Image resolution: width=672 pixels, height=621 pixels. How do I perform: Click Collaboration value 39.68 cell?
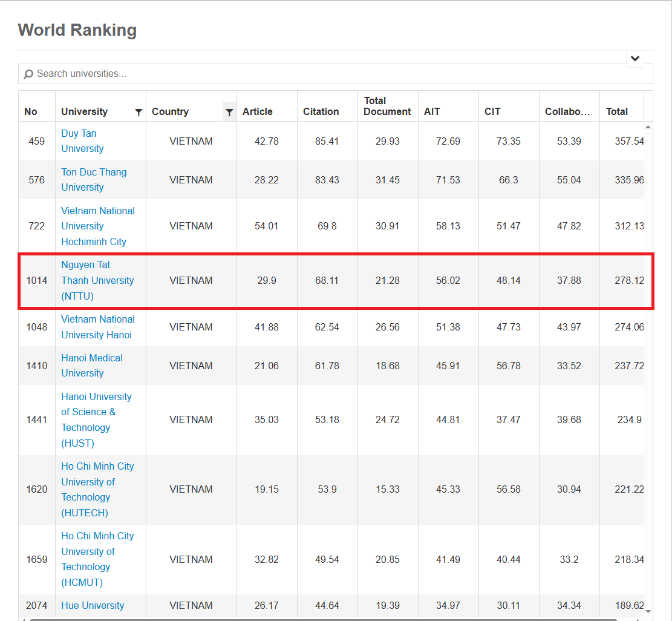[569, 419]
